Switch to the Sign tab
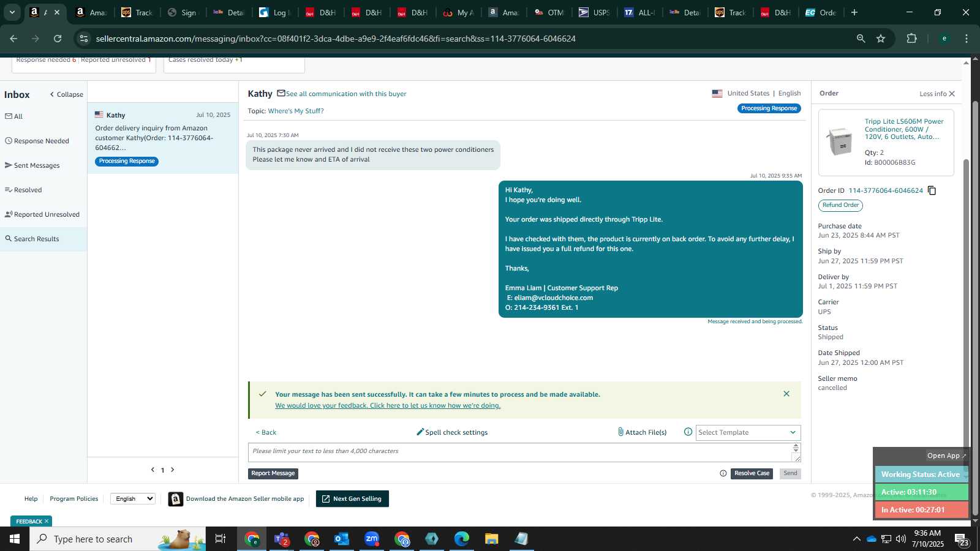The image size is (980, 551). [x=182, y=12]
